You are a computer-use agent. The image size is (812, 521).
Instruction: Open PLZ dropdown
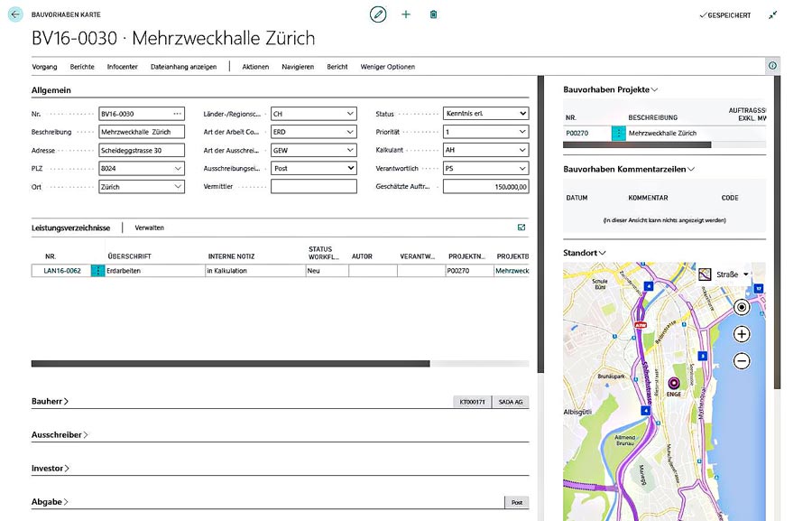tap(178, 169)
